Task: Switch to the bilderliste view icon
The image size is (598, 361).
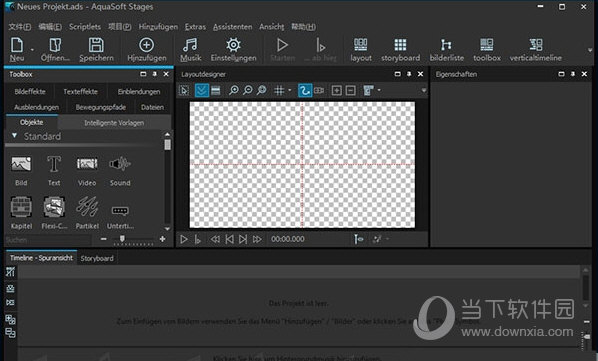Action: pyautogui.click(x=446, y=45)
